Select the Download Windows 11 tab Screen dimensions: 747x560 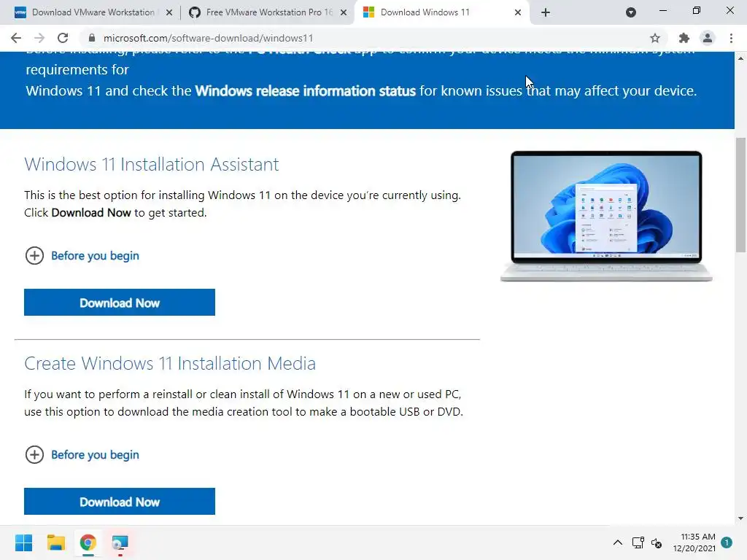(x=441, y=12)
